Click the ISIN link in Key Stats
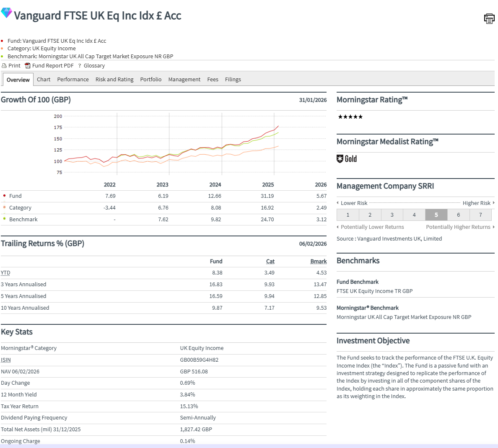The width and height of the screenshot is (498, 448). [x=5, y=360]
